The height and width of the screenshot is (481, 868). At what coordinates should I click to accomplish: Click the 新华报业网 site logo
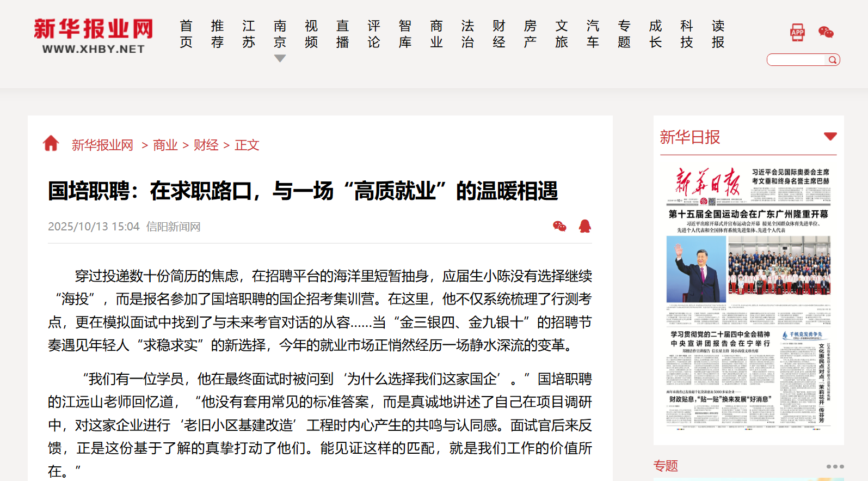(93, 35)
